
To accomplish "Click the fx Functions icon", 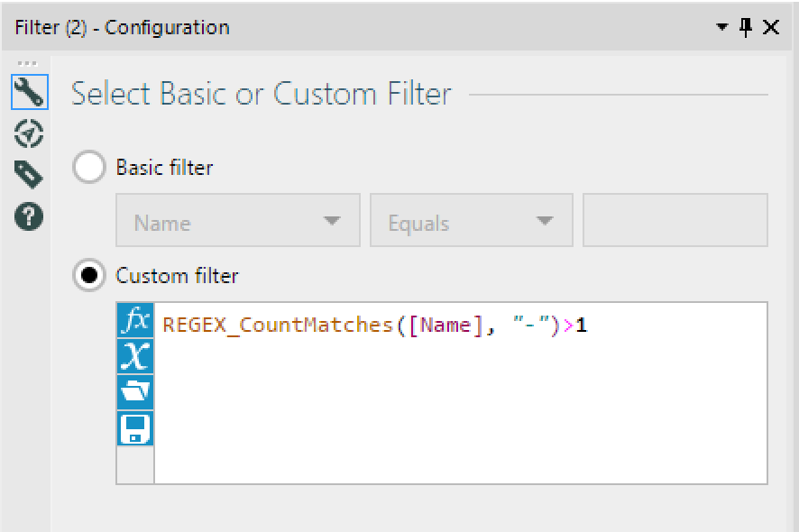I will click(x=135, y=321).
